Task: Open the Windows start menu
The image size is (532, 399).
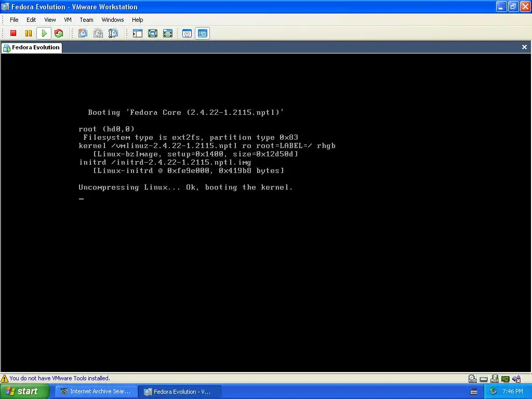Action: pos(25,392)
